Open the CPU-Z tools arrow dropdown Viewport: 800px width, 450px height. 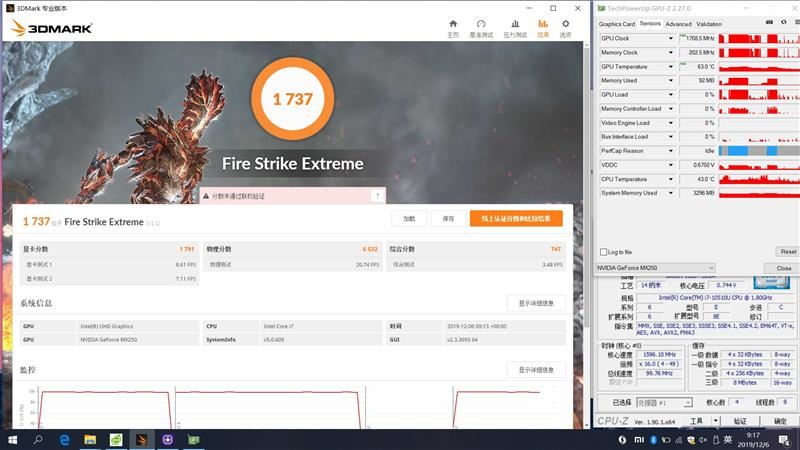716,421
